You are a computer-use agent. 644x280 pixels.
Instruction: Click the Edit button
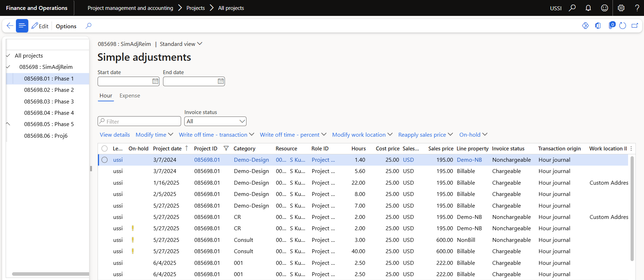tap(40, 26)
